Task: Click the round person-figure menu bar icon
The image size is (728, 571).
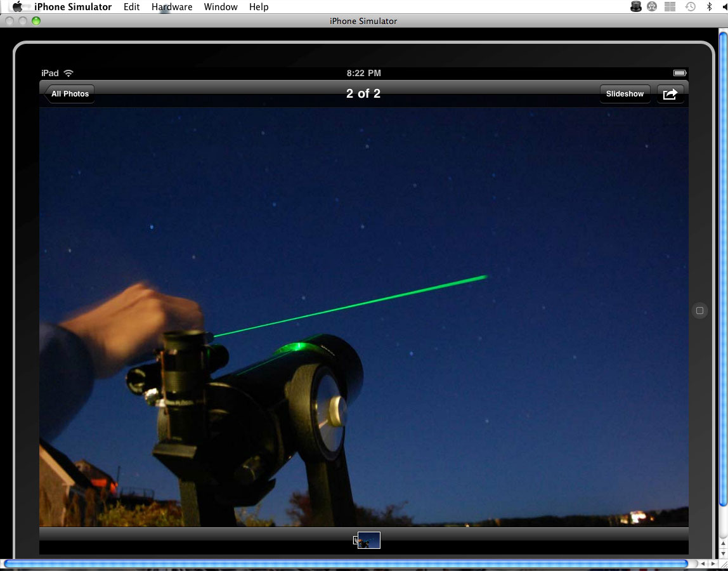Action: (653, 6)
